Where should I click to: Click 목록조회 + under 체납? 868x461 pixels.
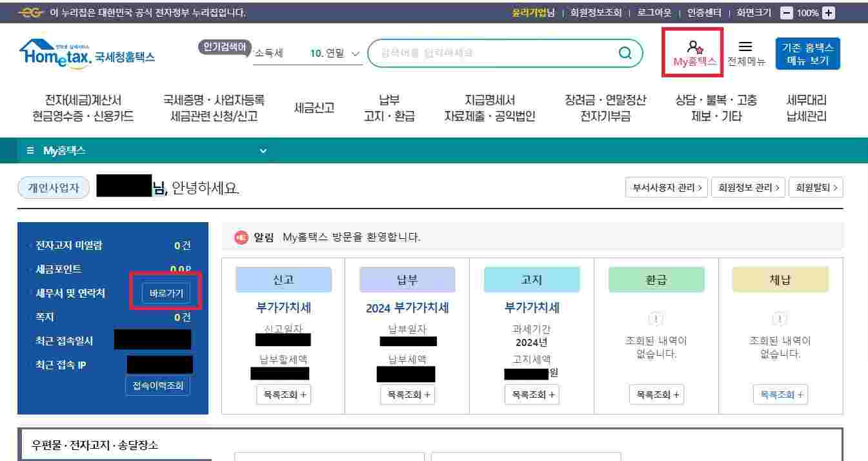[x=780, y=394]
